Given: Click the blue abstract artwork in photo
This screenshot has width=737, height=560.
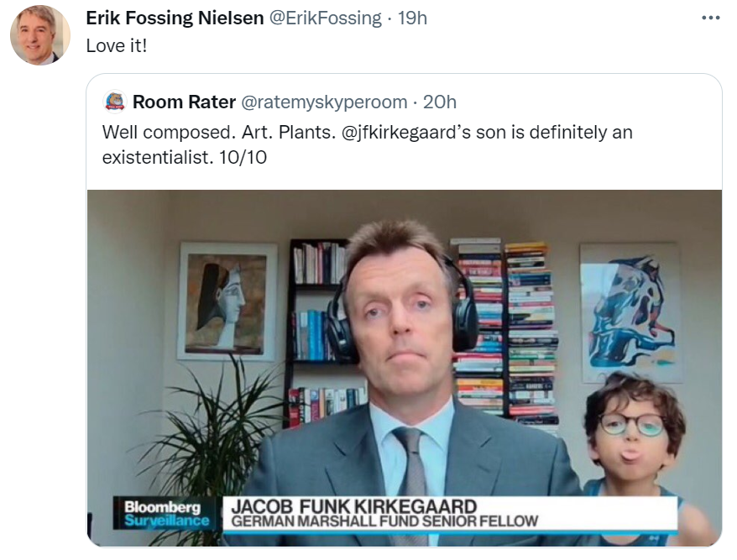Looking at the screenshot, I should click(630, 312).
